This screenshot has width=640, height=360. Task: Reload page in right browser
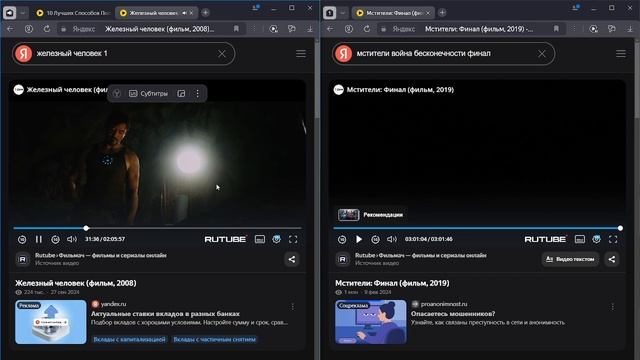(x=367, y=29)
